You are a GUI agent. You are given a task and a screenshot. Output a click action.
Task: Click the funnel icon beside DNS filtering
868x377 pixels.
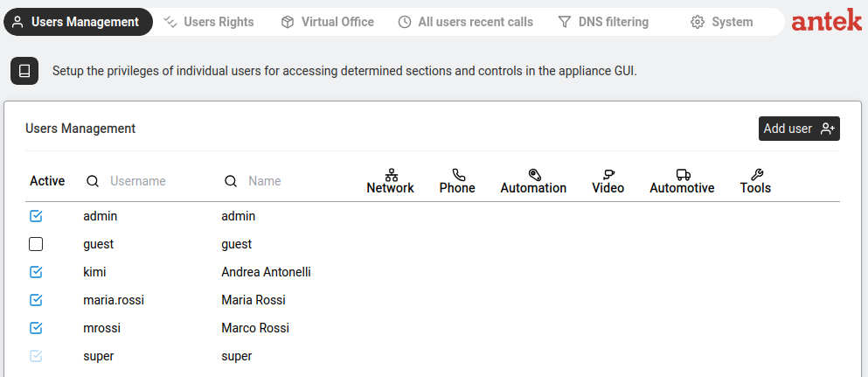(564, 22)
